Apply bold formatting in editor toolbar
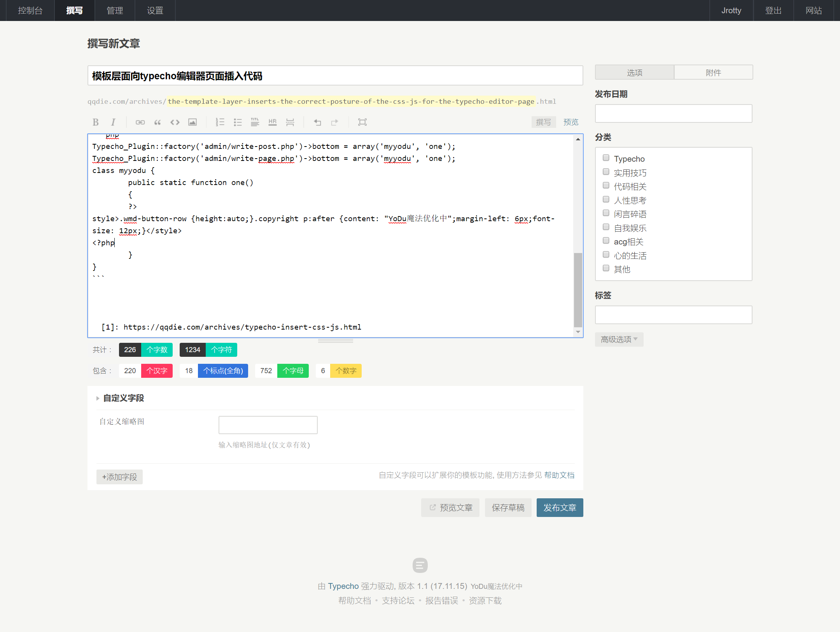Viewport: 840px width, 632px height. click(96, 122)
